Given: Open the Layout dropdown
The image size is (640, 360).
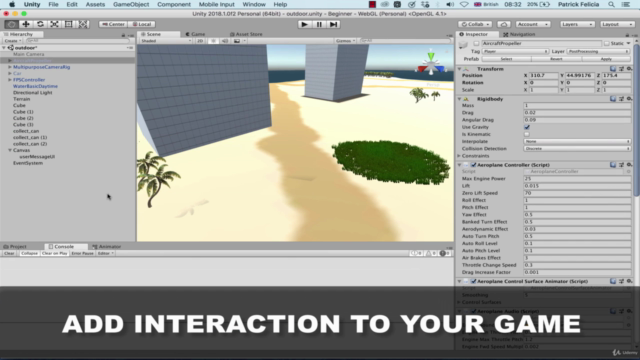Looking at the screenshot, I should 616,24.
